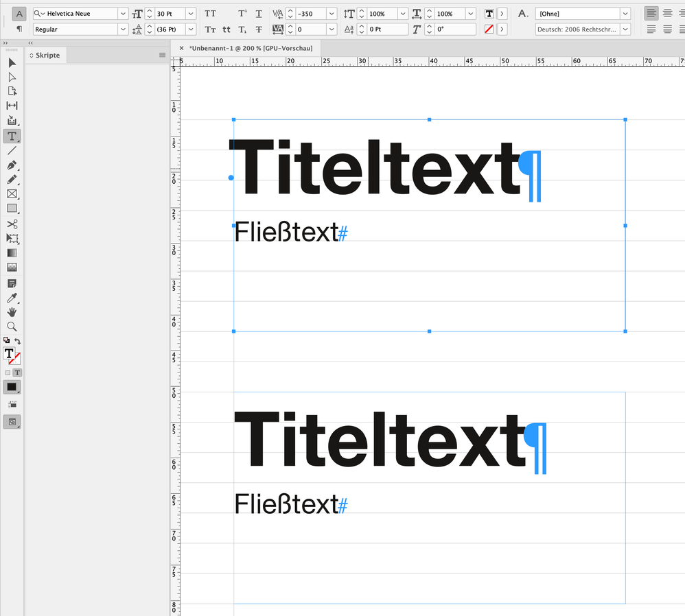Click Apply Color black swatch button

pos(12,388)
